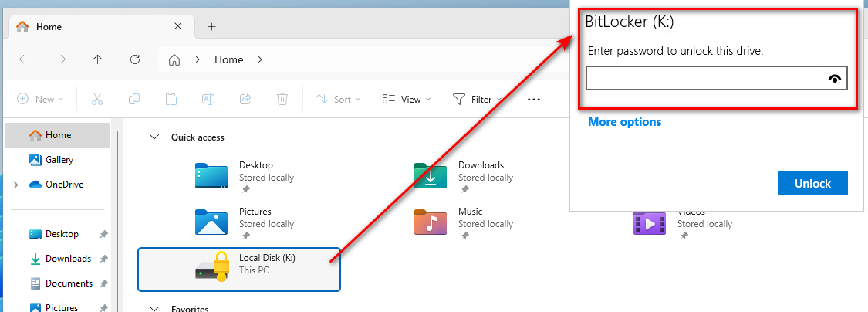Open the Sort dropdown menu

(x=334, y=99)
